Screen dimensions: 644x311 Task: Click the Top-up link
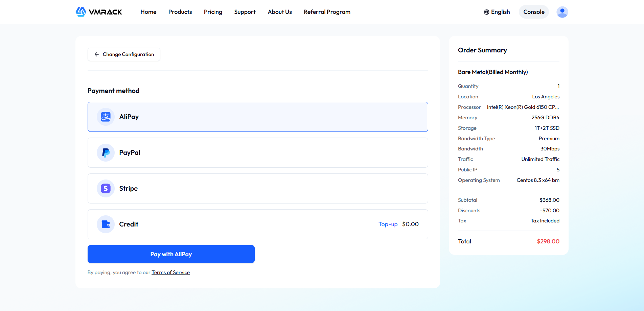point(388,224)
